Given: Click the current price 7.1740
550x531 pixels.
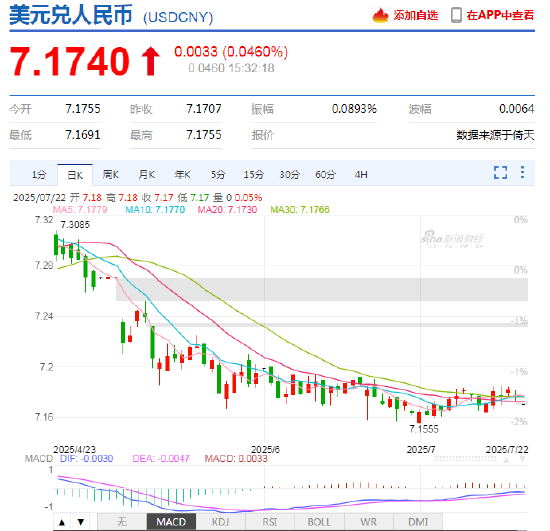Looking at the screenshot, I should [x=70, y=61].
